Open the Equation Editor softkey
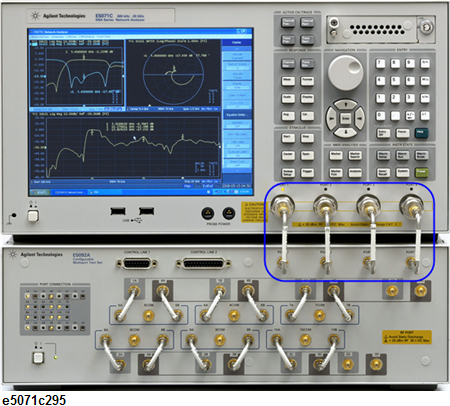Screen dimensions: 450x406 point(237,115)
